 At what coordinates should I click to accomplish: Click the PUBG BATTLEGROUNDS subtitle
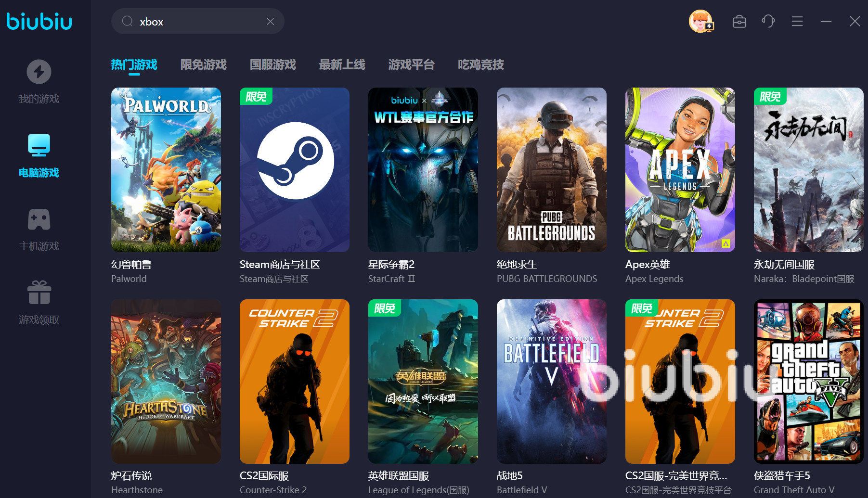[x=547, y=279]
